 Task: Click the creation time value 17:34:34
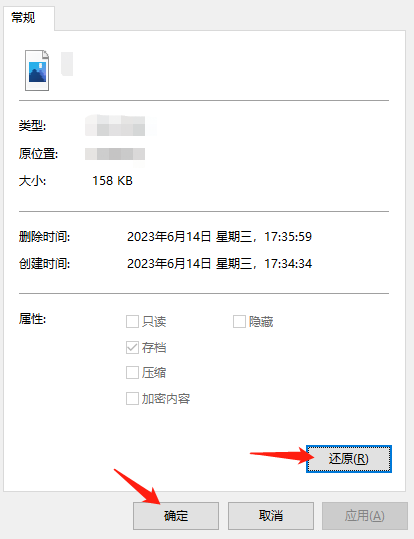point(288,264)
